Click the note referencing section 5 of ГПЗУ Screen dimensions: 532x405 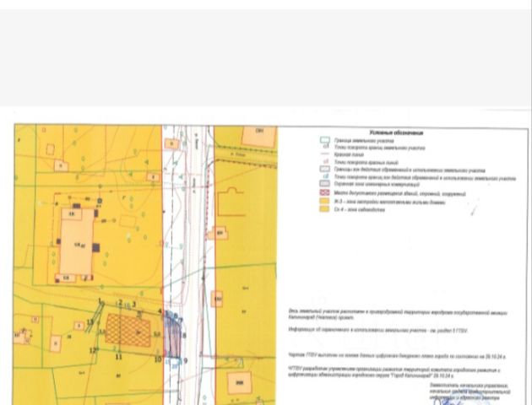pos(378,330)
